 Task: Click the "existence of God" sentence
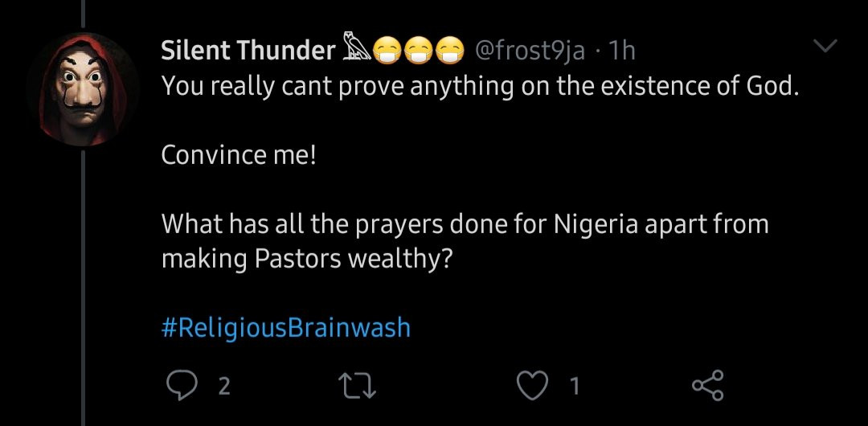coord(481,85)
